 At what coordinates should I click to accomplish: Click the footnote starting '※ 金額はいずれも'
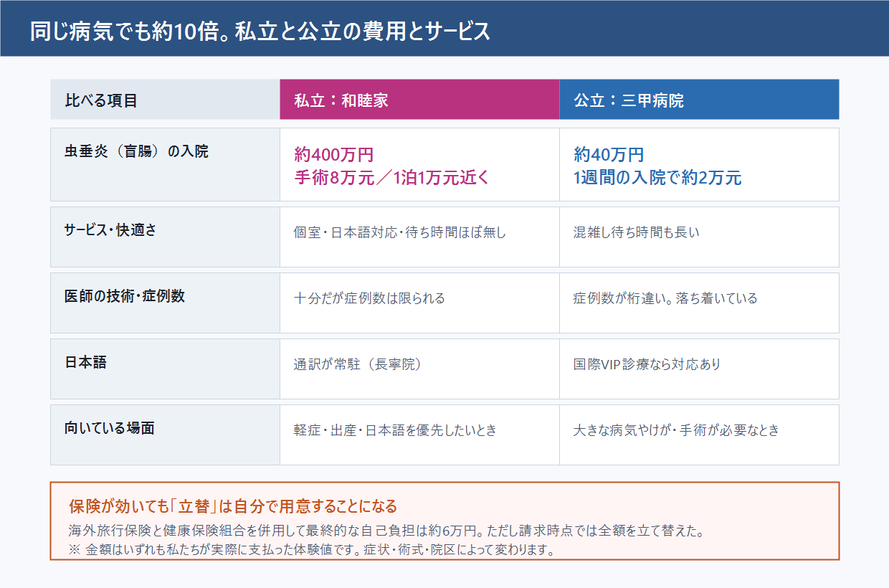[313, 551]
